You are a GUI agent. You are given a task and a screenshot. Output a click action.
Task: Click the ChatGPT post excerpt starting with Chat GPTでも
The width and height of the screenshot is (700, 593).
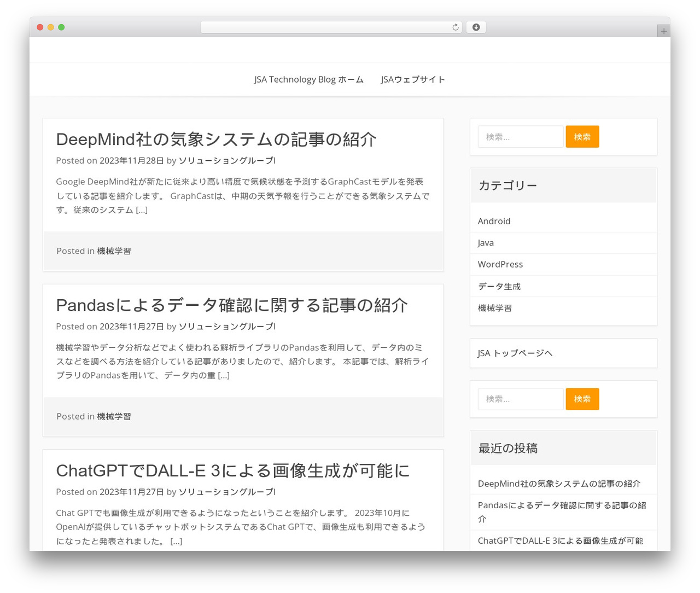[241, 527]
